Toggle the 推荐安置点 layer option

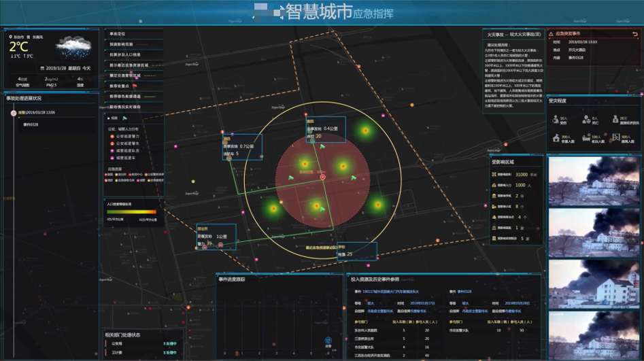tap(122, 86)
